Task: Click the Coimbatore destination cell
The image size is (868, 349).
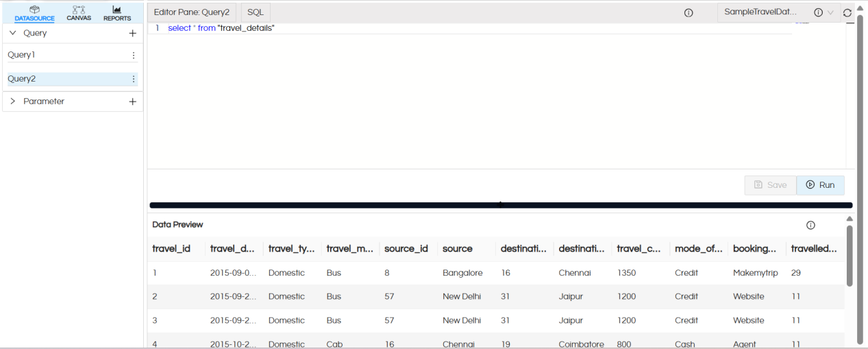Action: tap(582, 344)
